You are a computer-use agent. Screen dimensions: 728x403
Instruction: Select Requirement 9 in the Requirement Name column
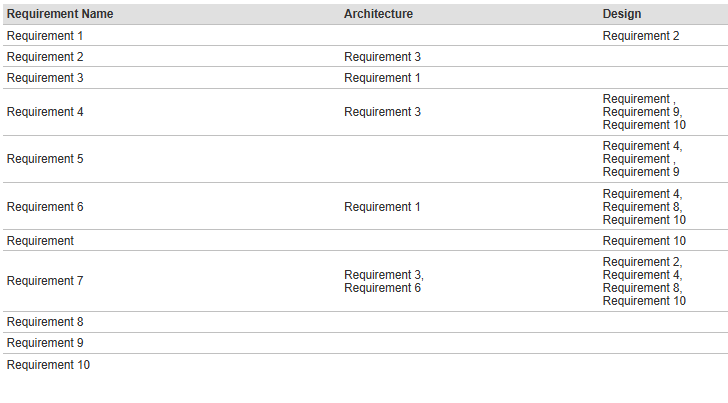click(x=45, y=343)
